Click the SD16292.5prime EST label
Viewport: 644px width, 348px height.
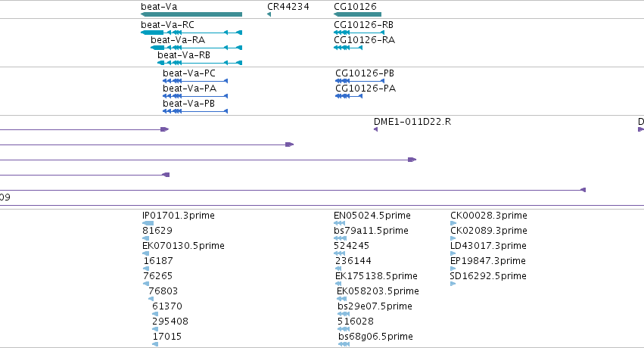click(488, 276)
